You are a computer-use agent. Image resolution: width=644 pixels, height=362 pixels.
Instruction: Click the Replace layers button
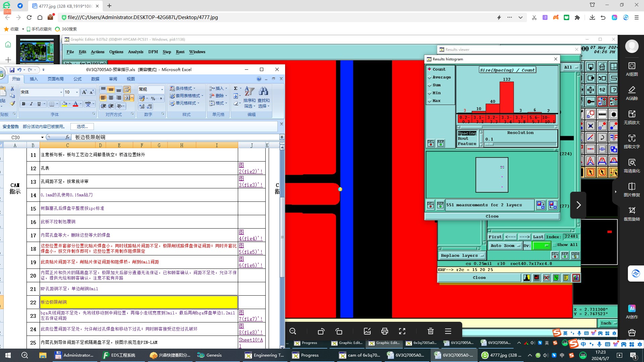[462, 256]
